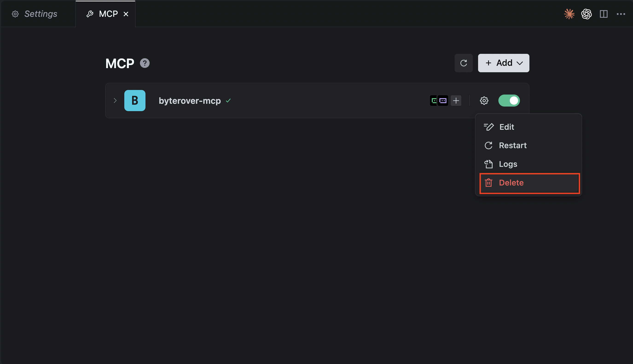
Task: Select Edit to modify the server config
Action: point(506,127)
